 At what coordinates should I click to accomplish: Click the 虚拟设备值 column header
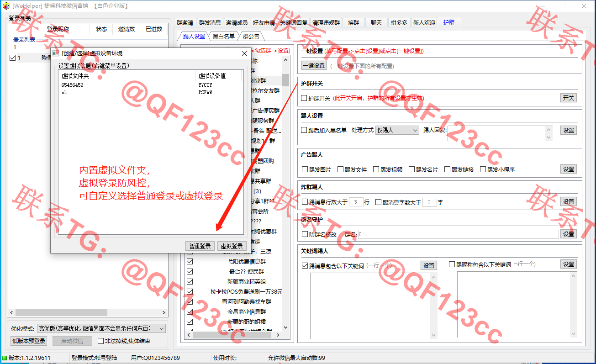tap(218, 76)
